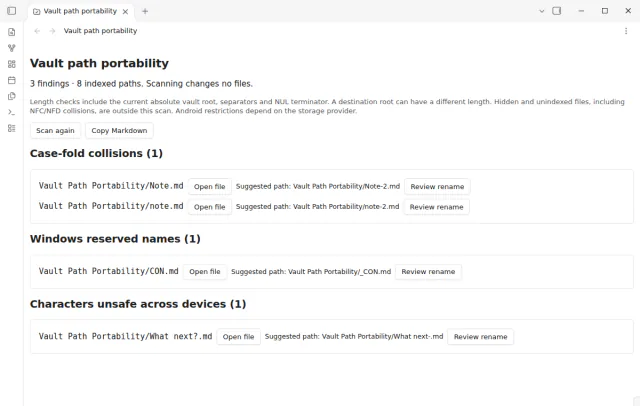Toggle the right sidebar panel icon

click(x=556, y=11)
